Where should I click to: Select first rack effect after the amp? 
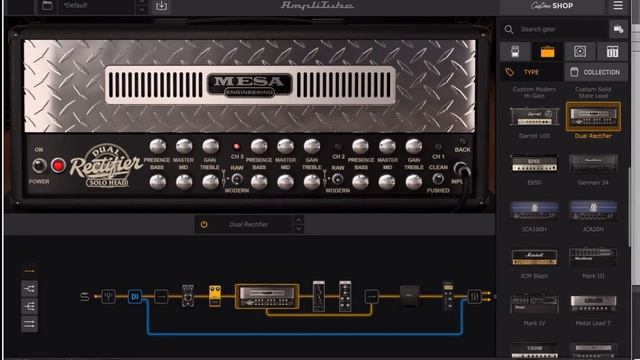point(319,296)
